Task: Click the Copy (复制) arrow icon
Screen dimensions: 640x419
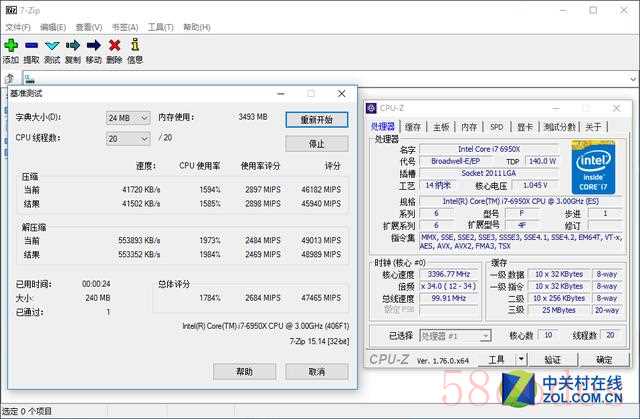Action: point(73,45)
